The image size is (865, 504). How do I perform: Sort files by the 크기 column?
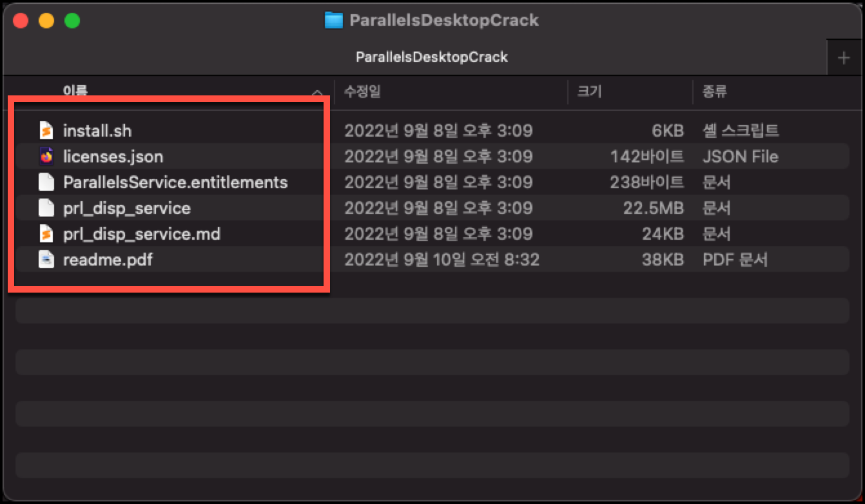click(588, 92)
